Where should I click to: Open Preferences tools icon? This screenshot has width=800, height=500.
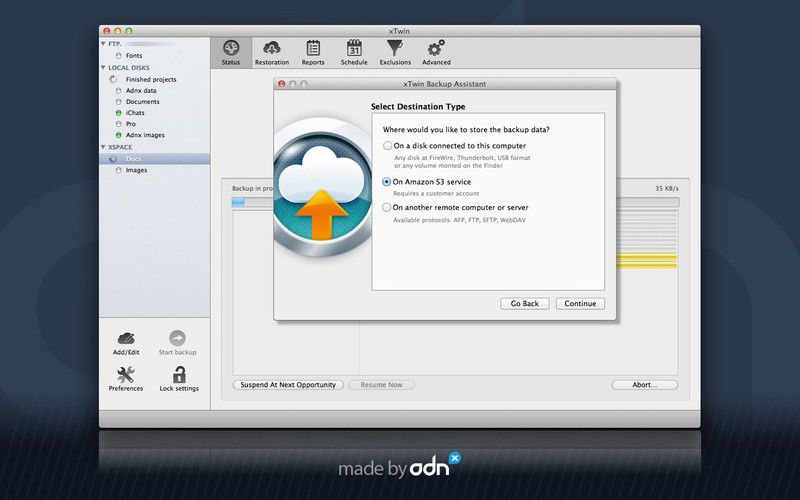coord(126,375)
